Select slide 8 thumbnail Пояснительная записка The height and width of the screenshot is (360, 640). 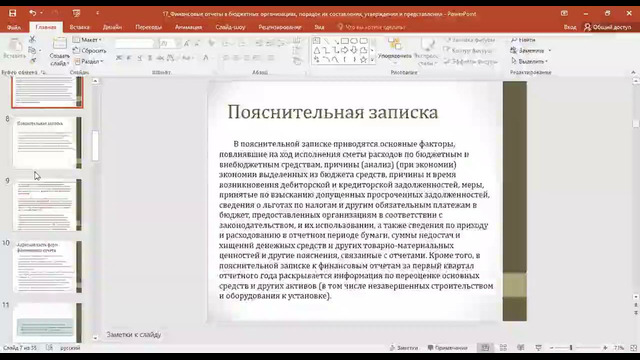click(x=47, y=142)
